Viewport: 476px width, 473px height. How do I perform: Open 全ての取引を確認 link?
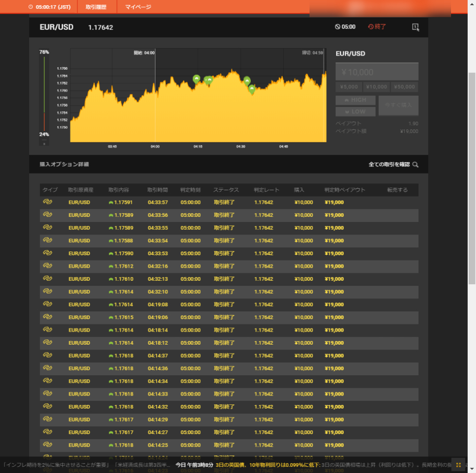(x=389, y=164)
